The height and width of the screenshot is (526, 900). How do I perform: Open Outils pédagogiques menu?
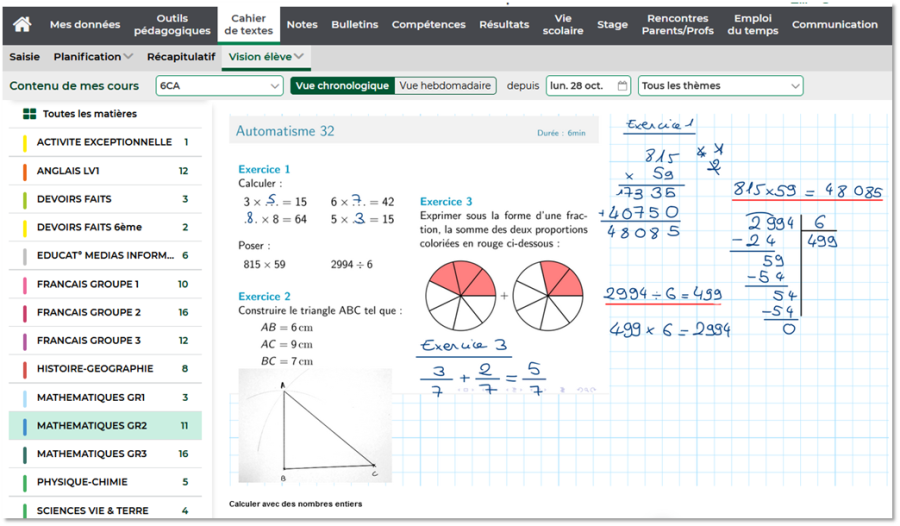[x=172, y=25]
